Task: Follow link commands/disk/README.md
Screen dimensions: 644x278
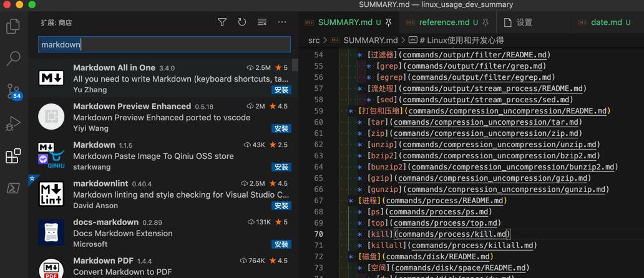Action: (438, 257)
